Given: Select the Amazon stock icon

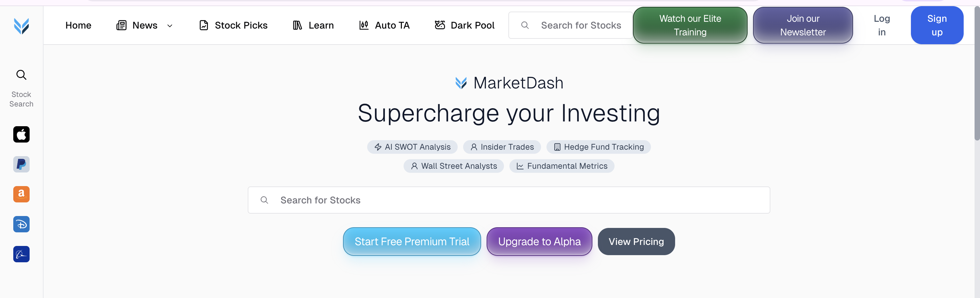Looking at the screenshot, I should pyautogui.click(x=21, y=194).
